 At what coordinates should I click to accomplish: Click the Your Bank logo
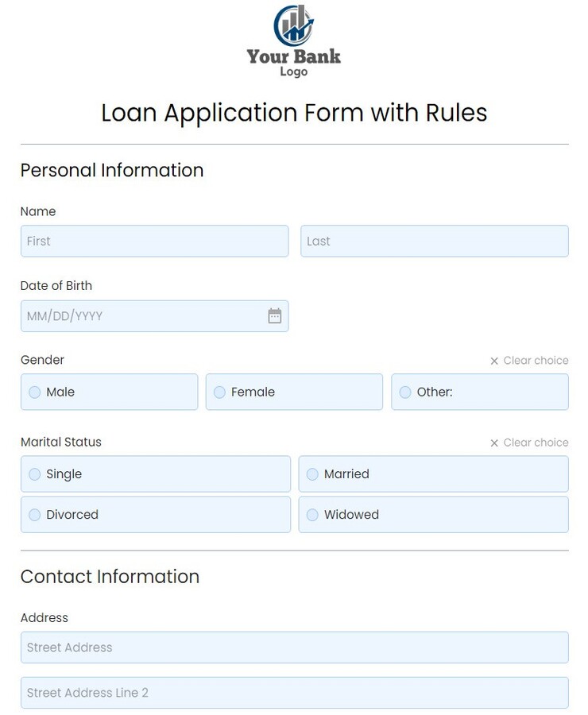coord(294,38)
